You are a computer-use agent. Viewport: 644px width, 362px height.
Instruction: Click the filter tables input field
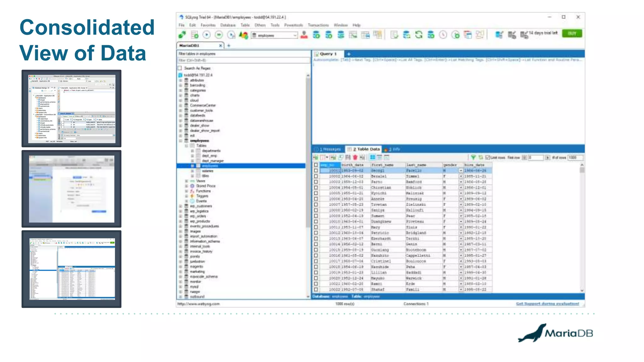tap(243, 60)
